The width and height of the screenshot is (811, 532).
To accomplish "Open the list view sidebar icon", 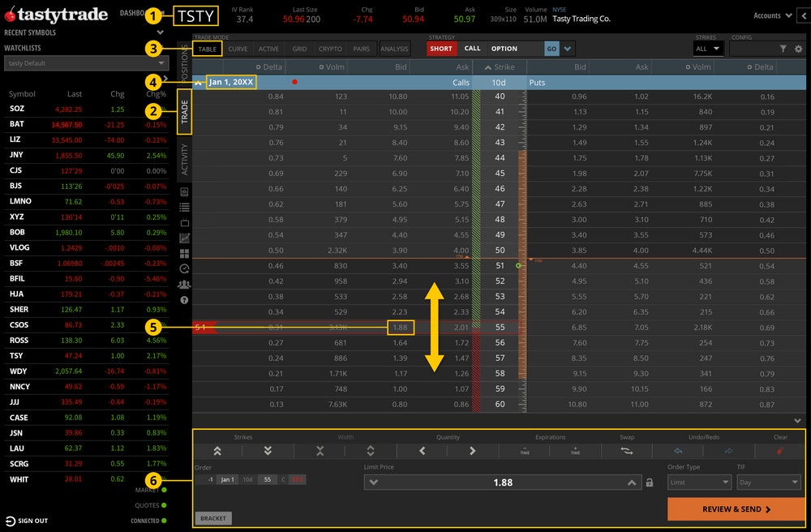I will (x=184, y=208).
